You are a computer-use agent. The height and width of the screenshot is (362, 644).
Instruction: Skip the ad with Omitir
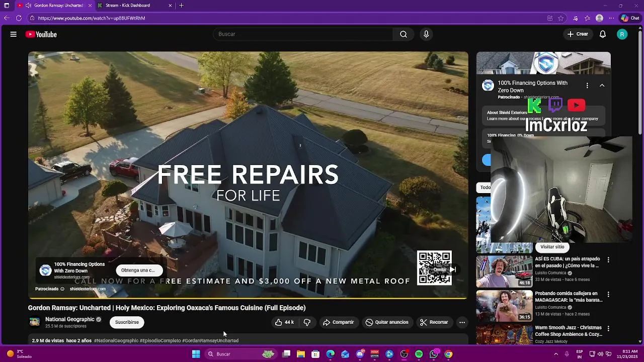445,269
